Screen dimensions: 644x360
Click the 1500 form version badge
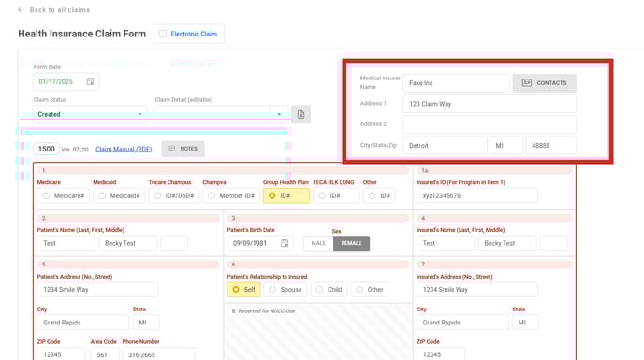click(x=47, y=149)
